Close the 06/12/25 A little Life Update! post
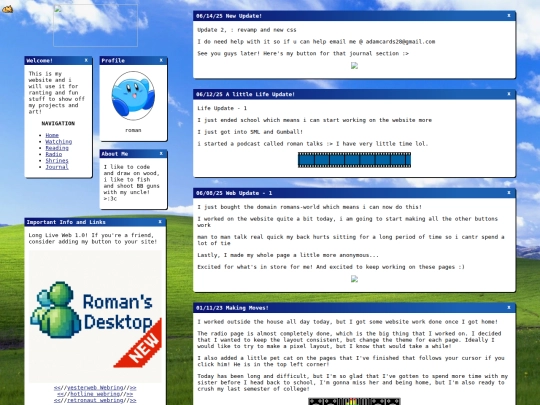This screenshot has height=405, width=540. coord(509,94)
